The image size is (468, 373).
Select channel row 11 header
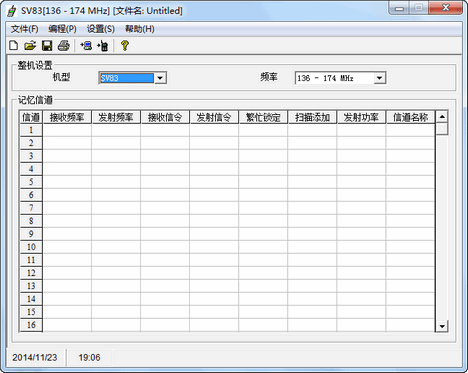pos(31,260)
